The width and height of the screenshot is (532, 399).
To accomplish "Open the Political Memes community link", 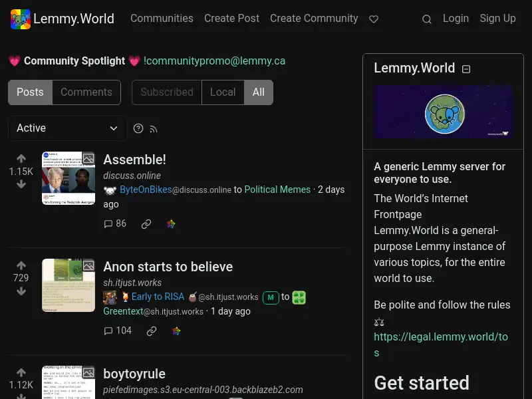I will tap(277, 190).
